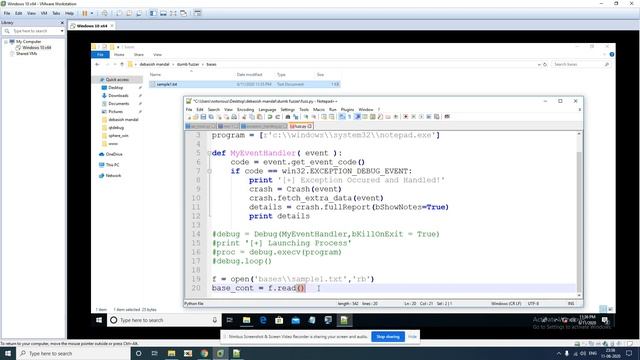This screenshot has height=360, width=640.
Task: Open the Notepad++ Language menu
Action: 267,109
